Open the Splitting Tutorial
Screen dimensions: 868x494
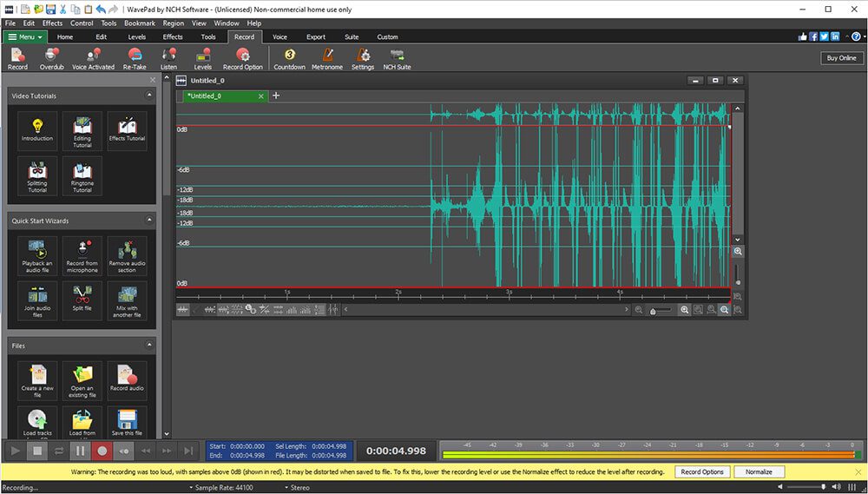[37, 175]
